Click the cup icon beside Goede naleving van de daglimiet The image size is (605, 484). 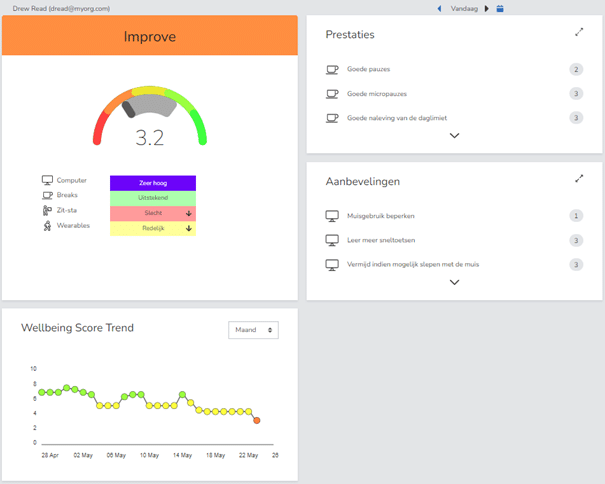pos(332,118)
